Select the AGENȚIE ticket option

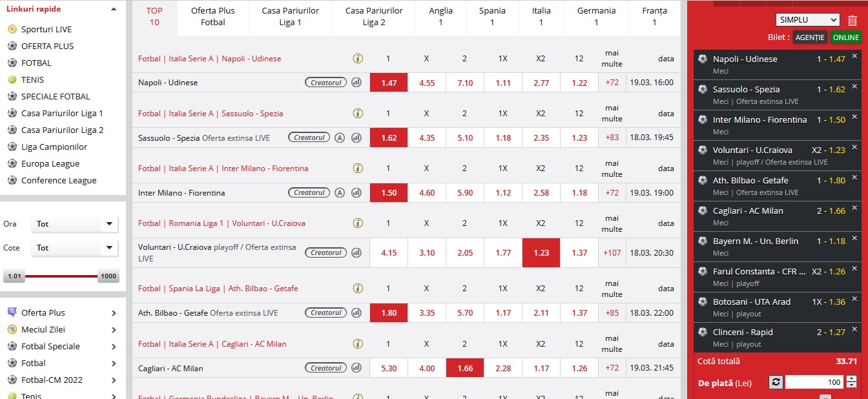[x=810, y=37]
